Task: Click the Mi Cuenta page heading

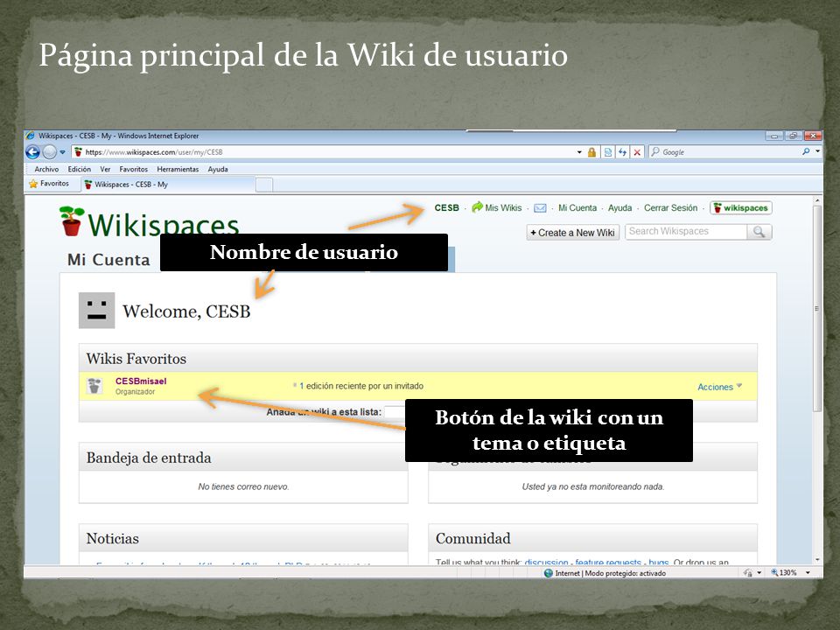Action: tap(108, 260)
